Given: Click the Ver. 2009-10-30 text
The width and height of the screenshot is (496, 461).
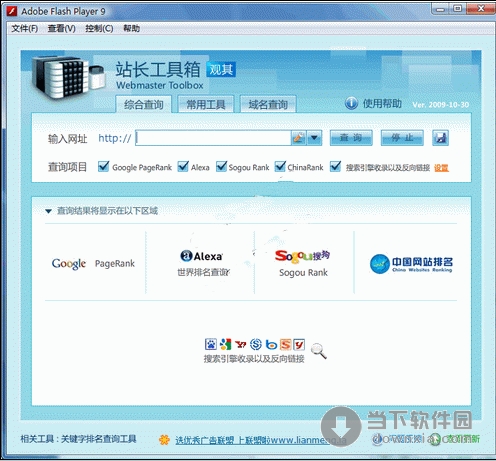Looking at the screenshot, I should 441,105.
